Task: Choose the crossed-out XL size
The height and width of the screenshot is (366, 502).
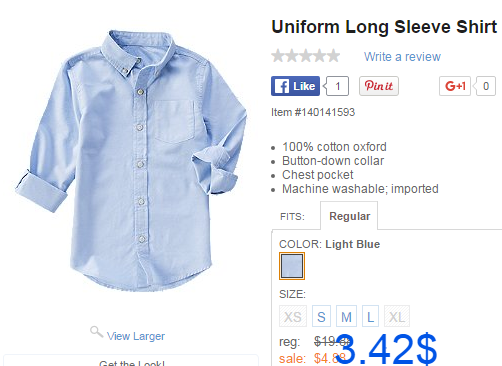Action: (397, 316)
